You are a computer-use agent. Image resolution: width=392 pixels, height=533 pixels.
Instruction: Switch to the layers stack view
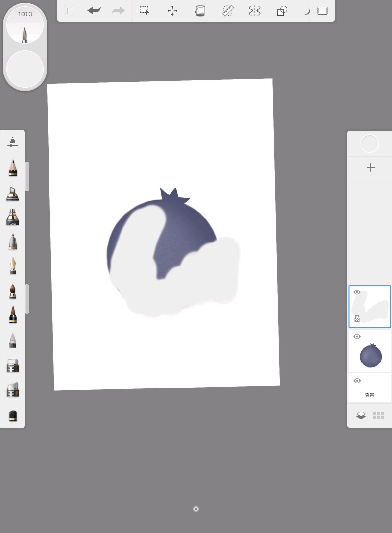pos(361,415)
